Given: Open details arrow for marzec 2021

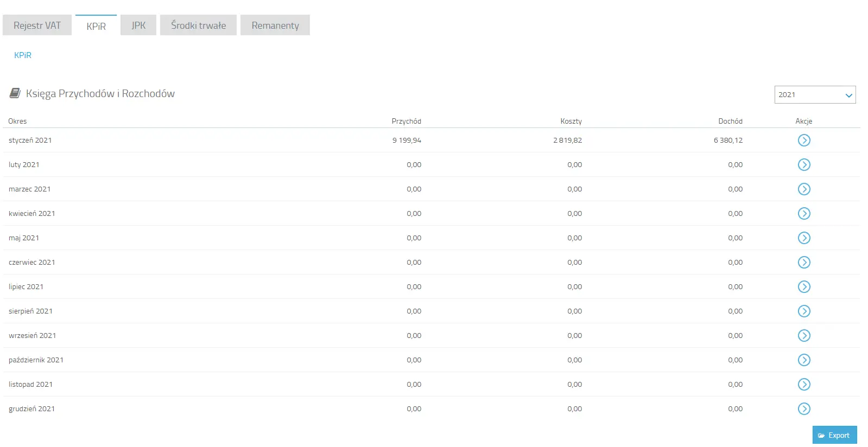Looking at the screenshot, I should click(804, 189).
